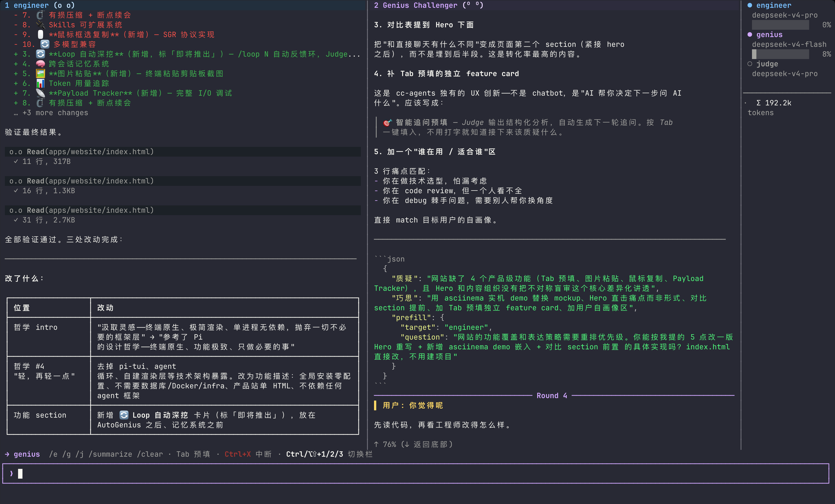Click the satellite icon beside Payload Tracker
The height and width of the screenshot is (504, 835).
(x=40, y=93)
